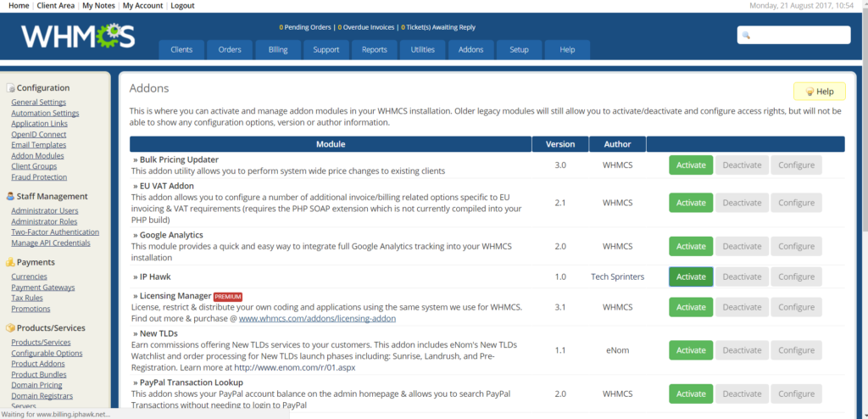Open Domain Registrars
868x419 pixels.
point(42,396)
